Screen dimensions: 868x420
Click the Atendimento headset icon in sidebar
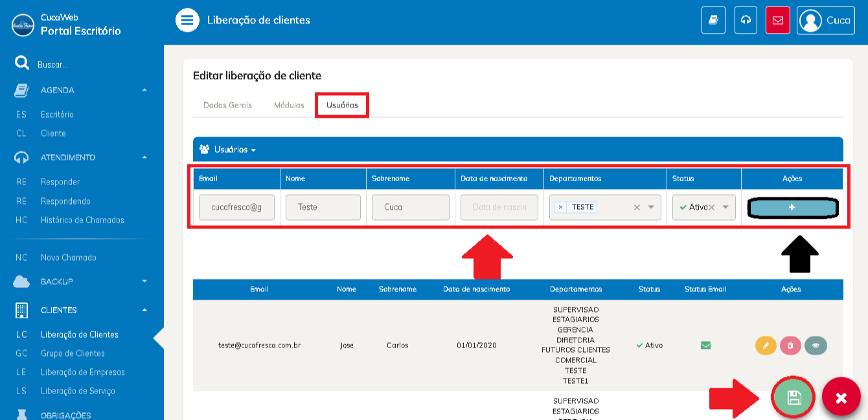pyautogui.click(x=21, y=157)
